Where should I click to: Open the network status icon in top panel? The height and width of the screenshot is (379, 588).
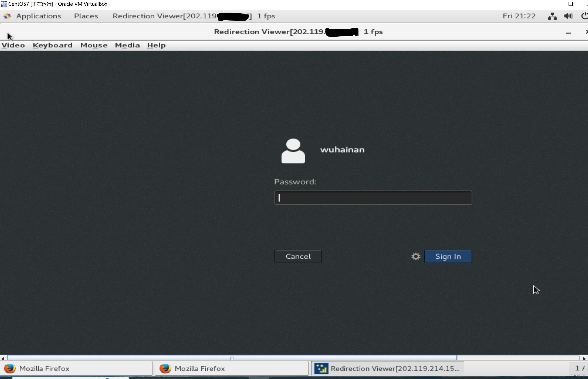click(x=552, y=16)
